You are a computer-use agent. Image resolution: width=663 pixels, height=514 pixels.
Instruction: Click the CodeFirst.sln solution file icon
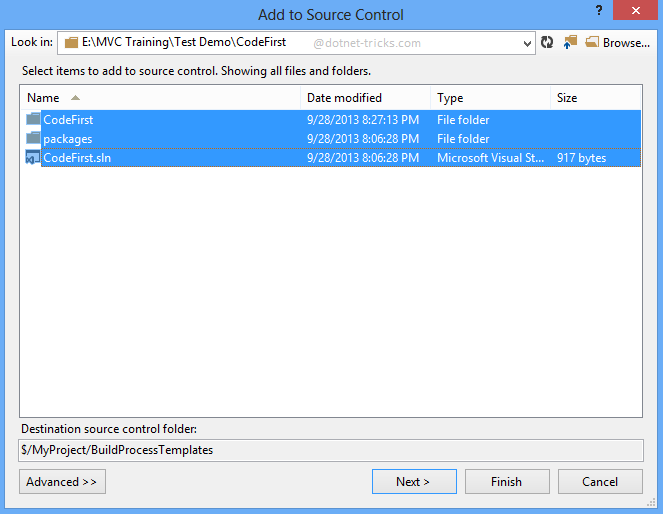point(33,158)
